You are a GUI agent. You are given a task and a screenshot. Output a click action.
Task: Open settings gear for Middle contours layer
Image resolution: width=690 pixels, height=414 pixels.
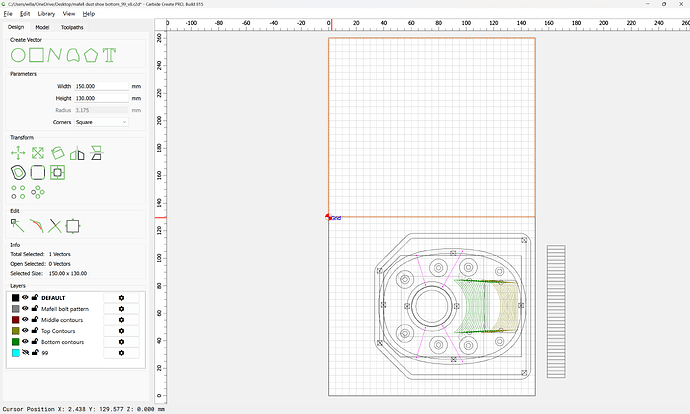pos(121,320)
